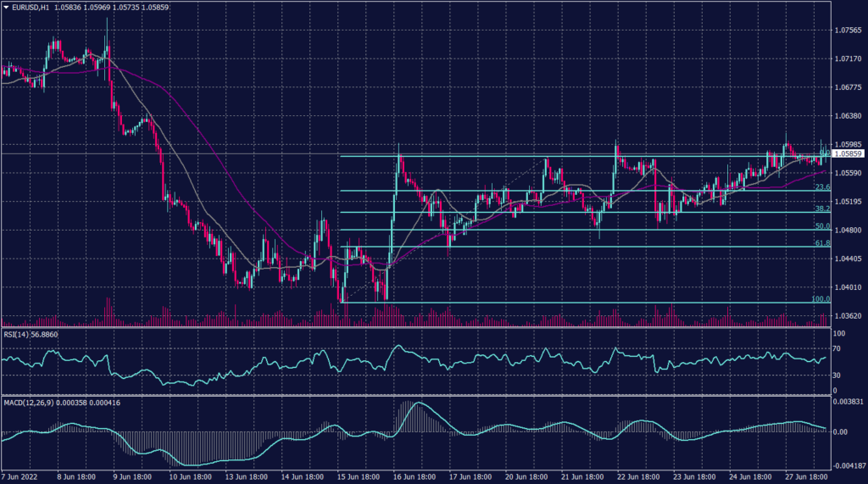This screenshot has height=484, width=868.
Task: Click the 27 Jun 18:00 time label
Action: click(x=804, y=477)
